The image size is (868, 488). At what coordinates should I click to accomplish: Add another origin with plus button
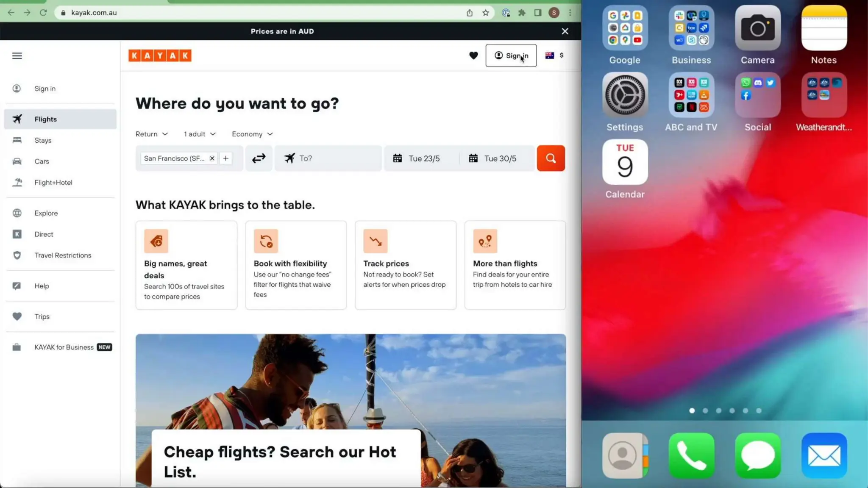click(x=226, y=158)
